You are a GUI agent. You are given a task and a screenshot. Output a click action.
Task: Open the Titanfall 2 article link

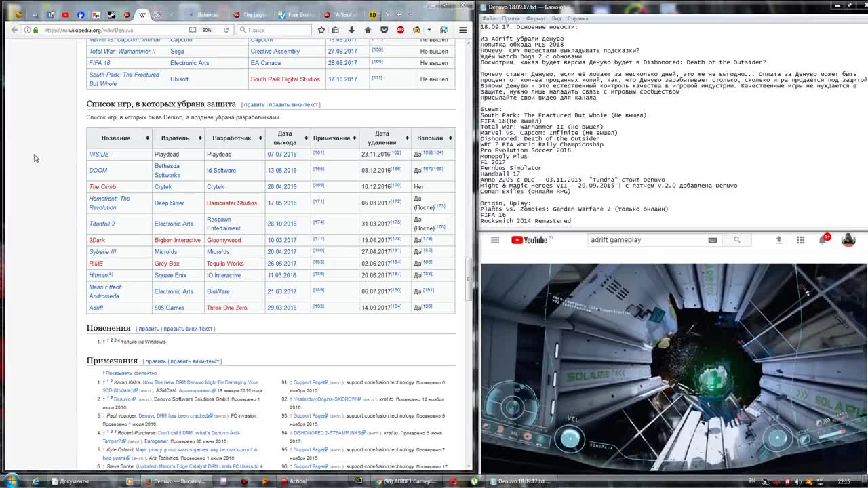coord(102,224)
